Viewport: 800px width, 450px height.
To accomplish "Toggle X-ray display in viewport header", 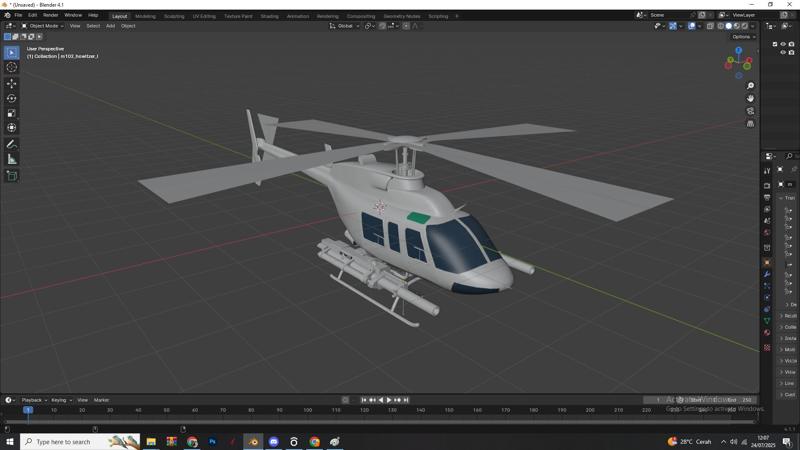I will click(710, 26).
